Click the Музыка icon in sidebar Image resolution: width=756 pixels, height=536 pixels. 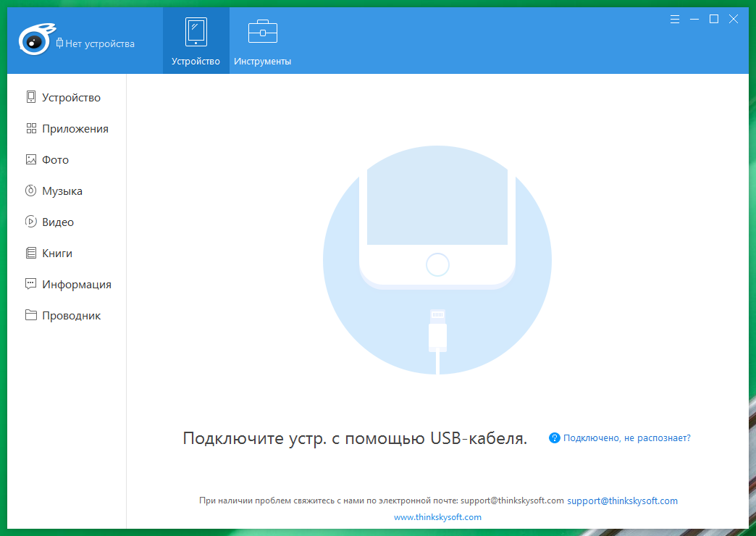(30, 190)
